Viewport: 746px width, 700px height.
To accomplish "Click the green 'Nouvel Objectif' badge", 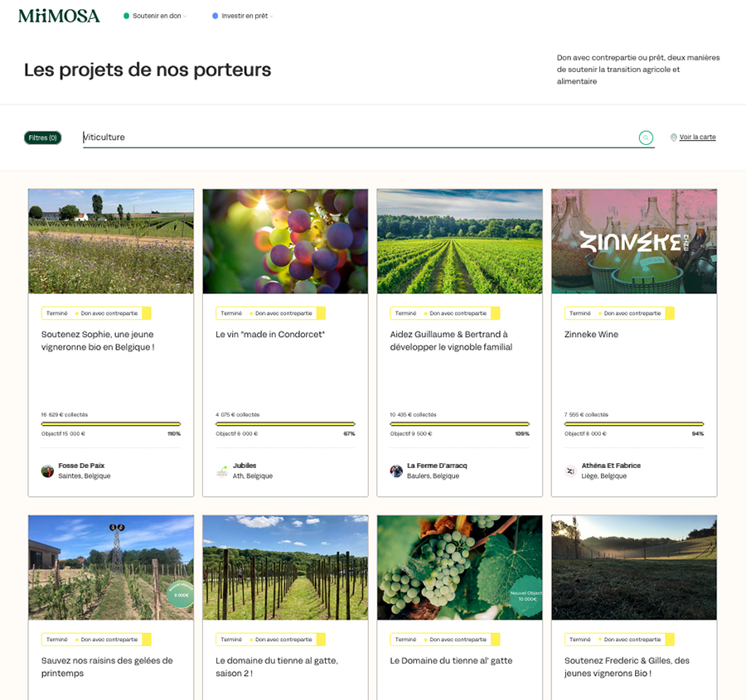I will (x=527, y=595).
